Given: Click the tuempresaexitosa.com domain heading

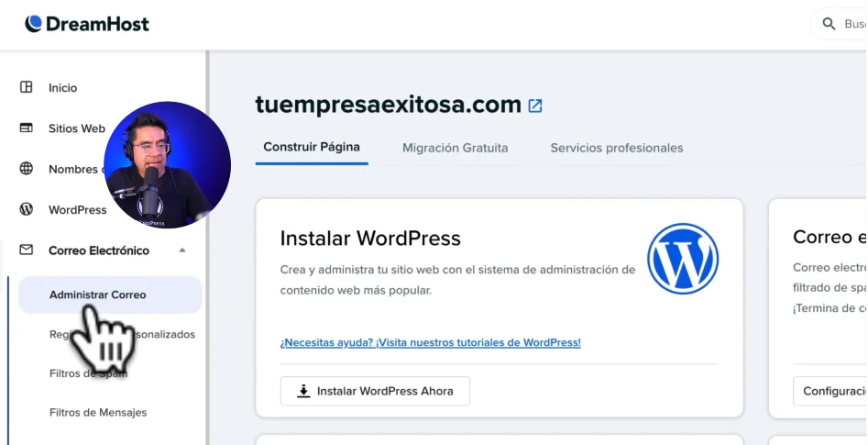Looking at the screenshot, I should (x=388, y=105).
